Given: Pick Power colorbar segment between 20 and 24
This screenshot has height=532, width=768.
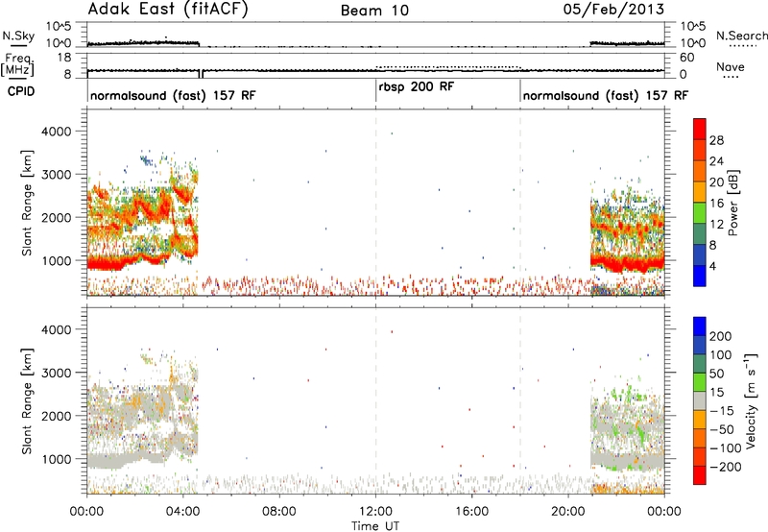Looking at the screenshot, I should 700,171.
